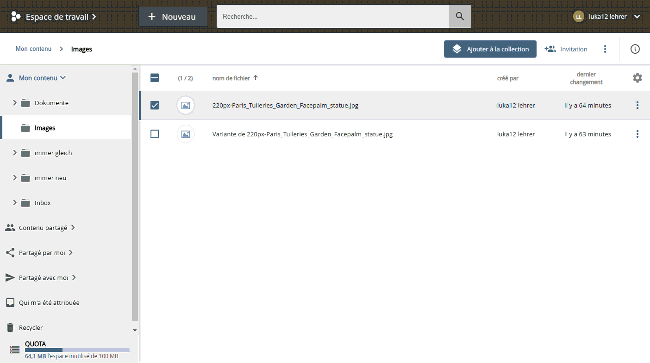Open the info panel icon

coord(635,49)
